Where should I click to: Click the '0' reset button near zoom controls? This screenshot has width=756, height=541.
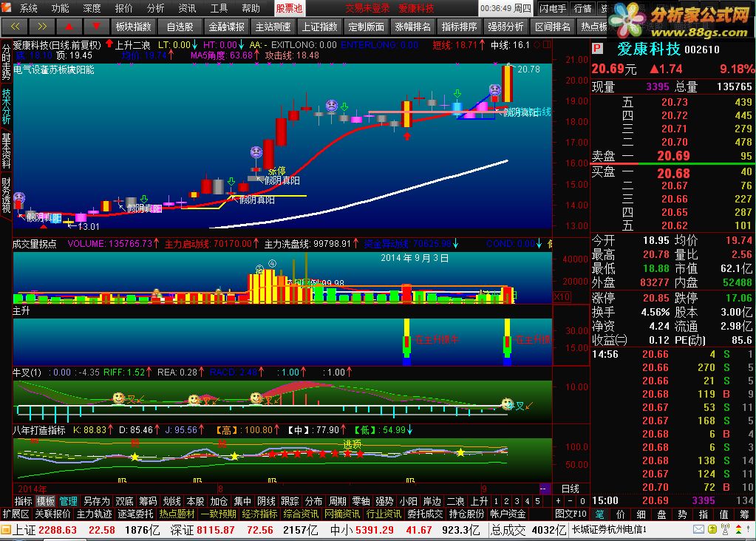pyautogui.click(x=582, y=501)
